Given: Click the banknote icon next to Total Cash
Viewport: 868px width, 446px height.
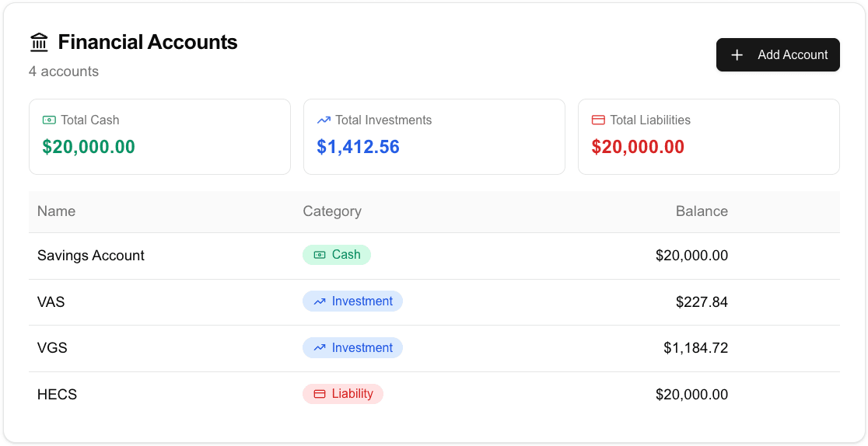Looking at the screenshot, I should (x=49, y=120).
